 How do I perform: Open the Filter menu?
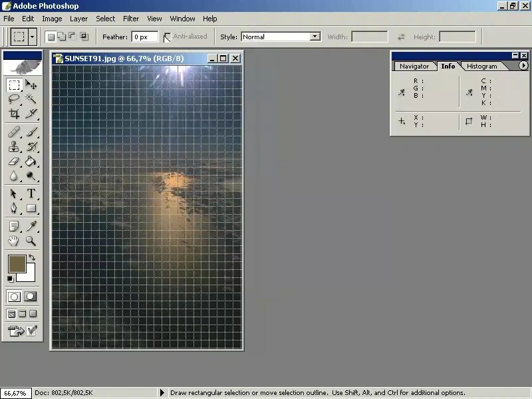[x=131, y=19]
